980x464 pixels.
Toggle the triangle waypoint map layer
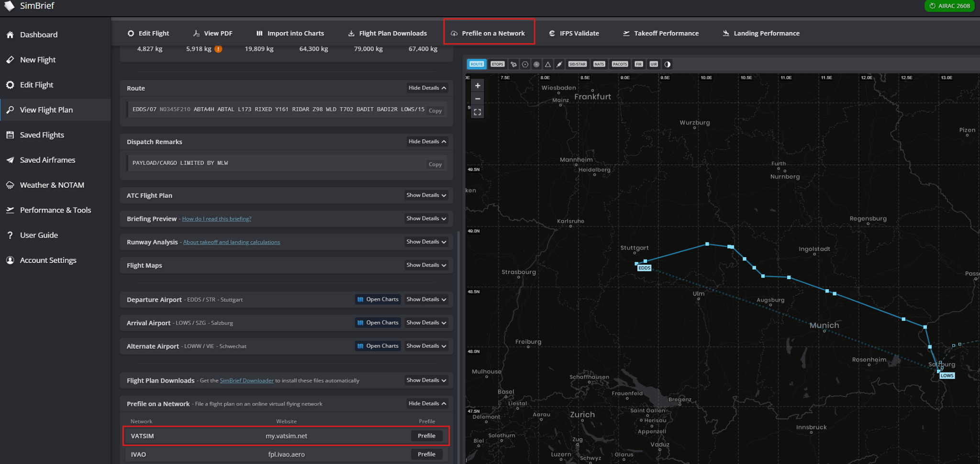tap(548, 64)
